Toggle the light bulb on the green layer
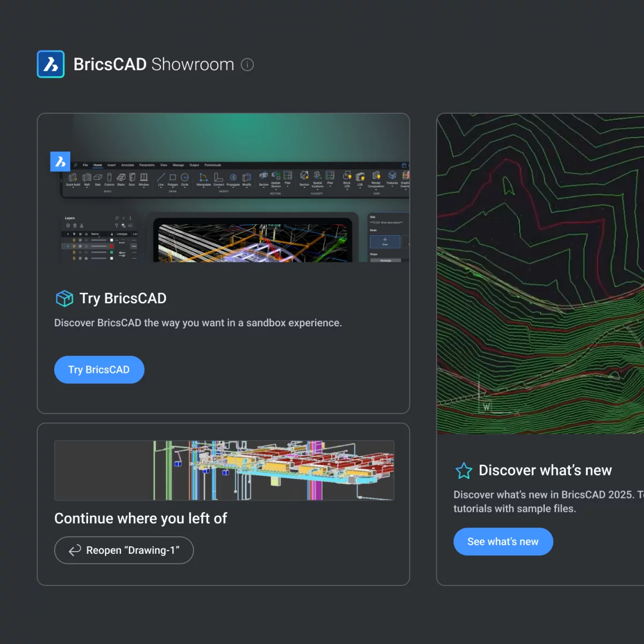Image resolution: width=644 pixels, height=644 pixels. pos(74,252)
